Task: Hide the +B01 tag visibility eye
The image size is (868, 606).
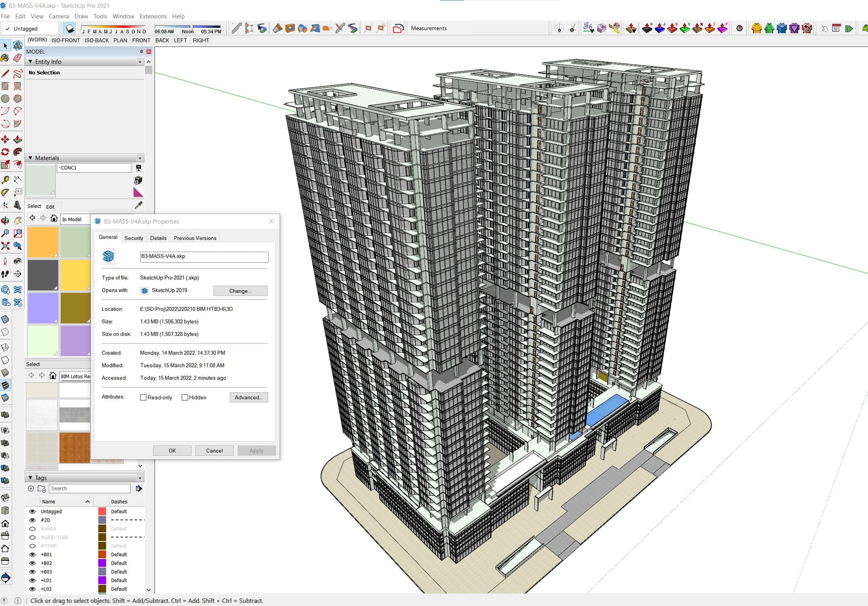Action: tap(32, 554)
